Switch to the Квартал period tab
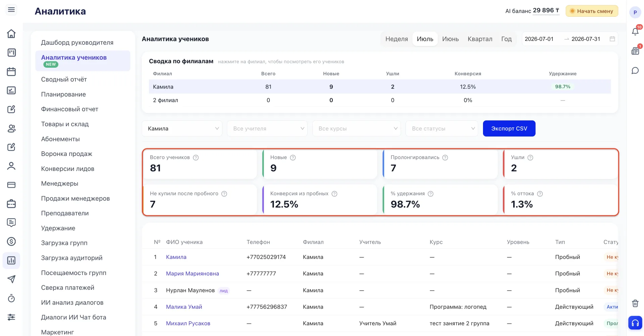 point(480,39)
